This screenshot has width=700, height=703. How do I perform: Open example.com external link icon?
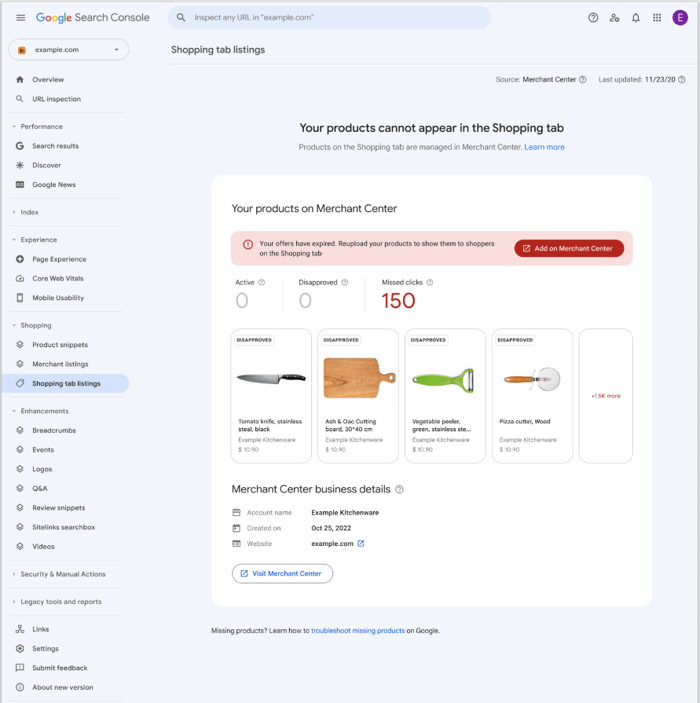click(x=361, y=543)
